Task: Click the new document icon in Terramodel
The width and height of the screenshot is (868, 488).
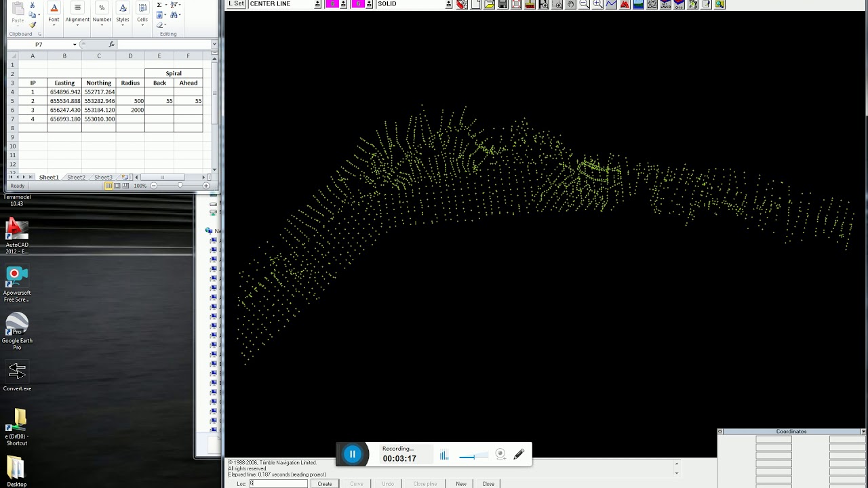Action: tap(475, 4)
